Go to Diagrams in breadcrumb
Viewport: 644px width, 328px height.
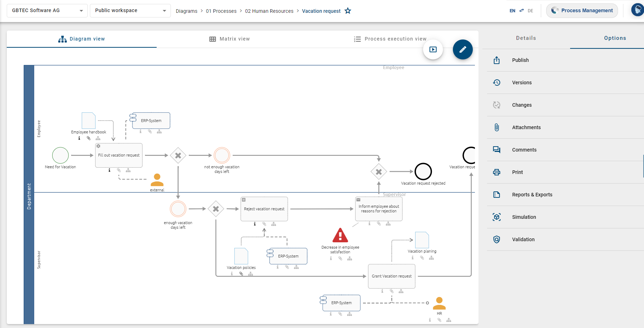186,11
